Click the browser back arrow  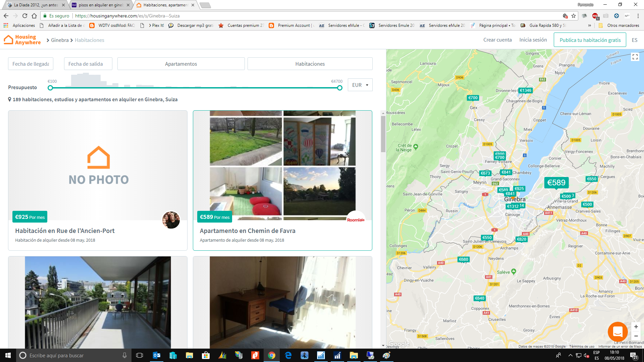pos(6,16)
